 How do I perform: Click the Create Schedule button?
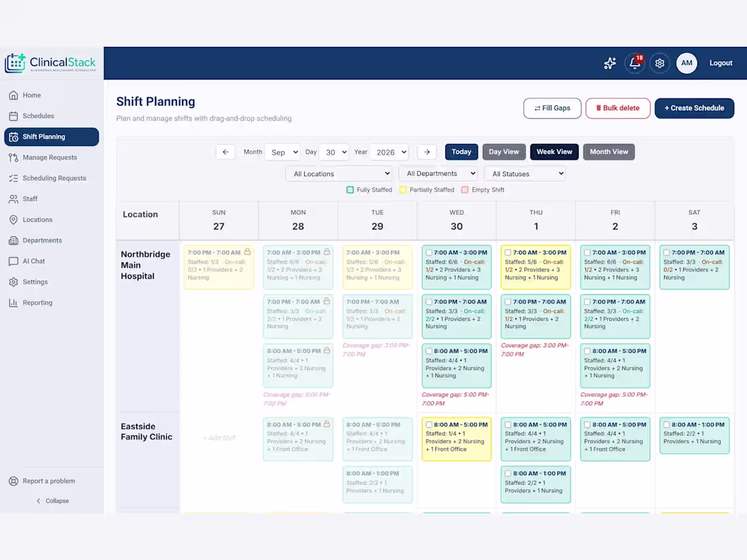coord(694,108)
